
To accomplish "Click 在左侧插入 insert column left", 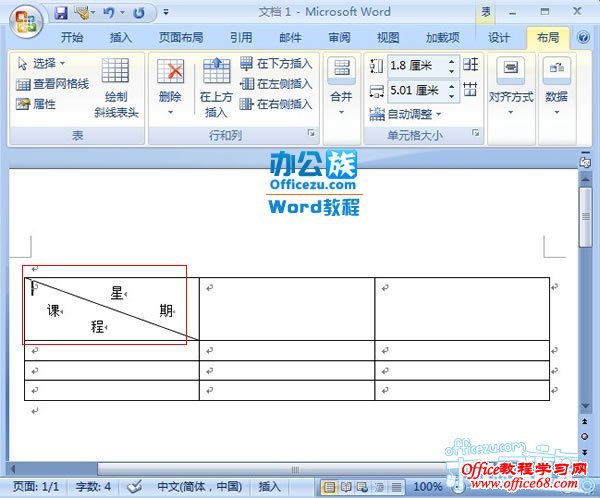I will [276, 83].
